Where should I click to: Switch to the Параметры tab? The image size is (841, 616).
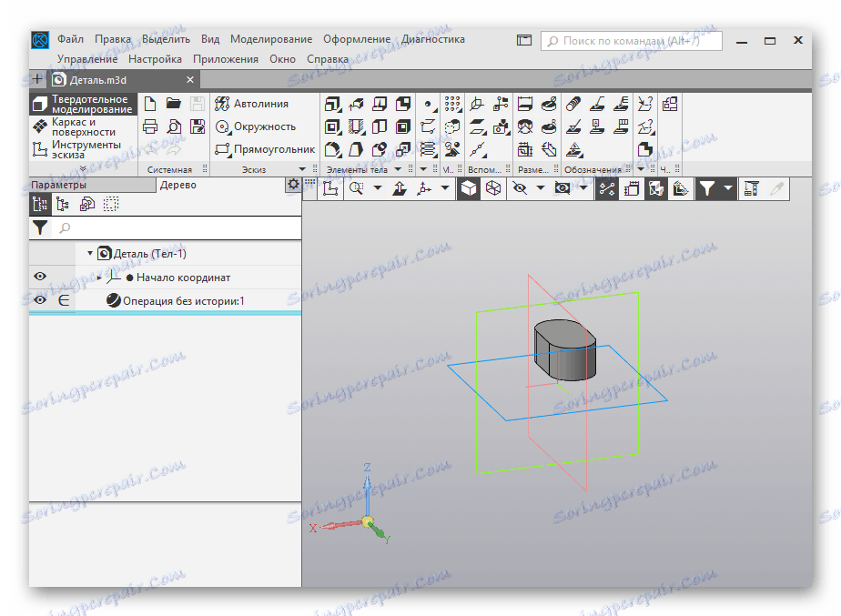pyautogui.click(x=92, y=185)
